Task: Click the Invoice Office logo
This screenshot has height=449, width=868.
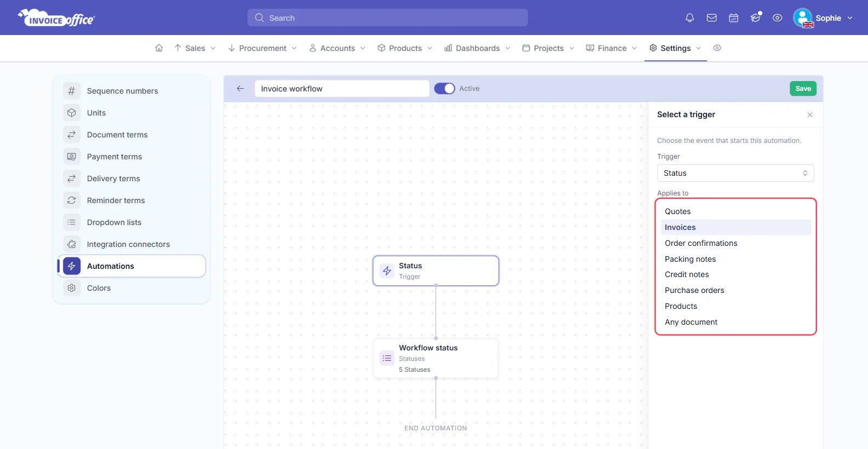Action: pyautogui.click(x=56, y=18)
